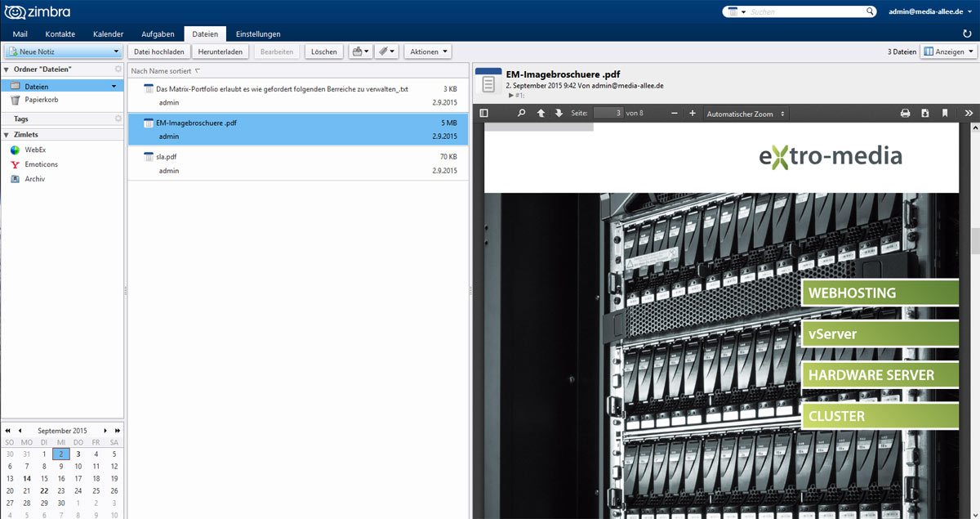This screenshot has width=980, height=519.
Task: Click the Herunterladen button
Action: click(220, 51)
